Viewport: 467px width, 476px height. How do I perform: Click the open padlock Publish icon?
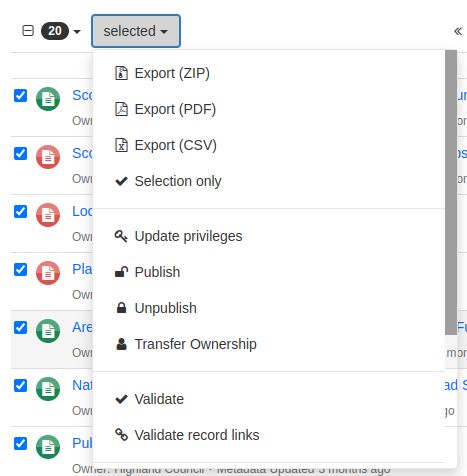pos(121,272)
